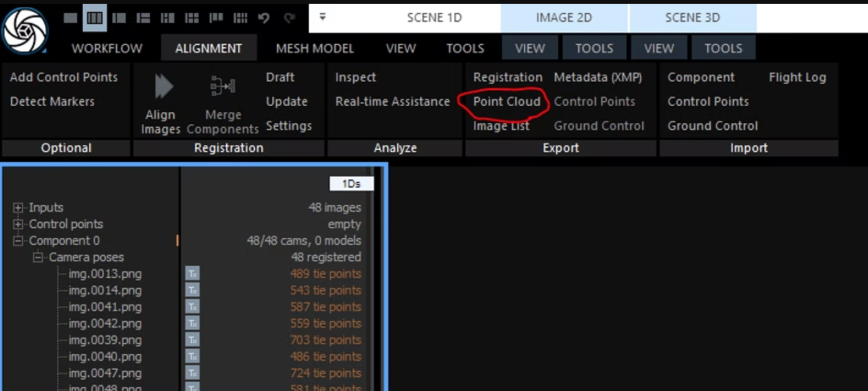Click the redo arrow icon

click(289, 18)
